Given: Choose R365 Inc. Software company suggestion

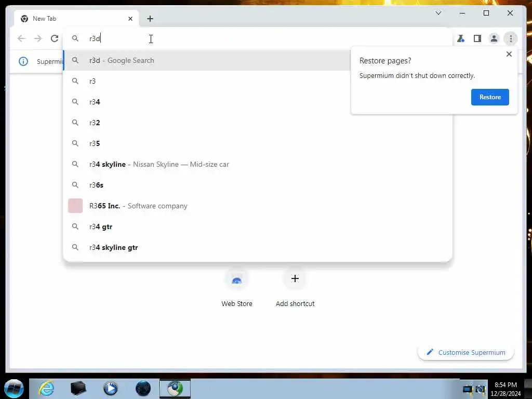Looking at the screenshot, I should tap(258, 206).
